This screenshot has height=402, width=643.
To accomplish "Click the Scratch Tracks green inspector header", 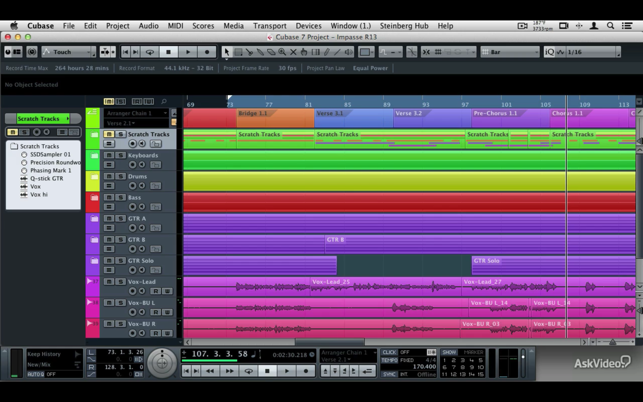I will pos(41,119).
